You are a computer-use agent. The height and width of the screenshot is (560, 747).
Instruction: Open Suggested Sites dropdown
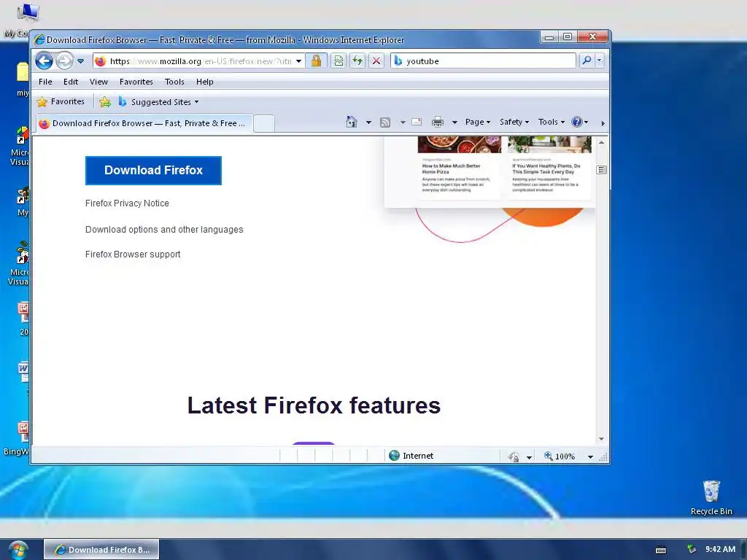(x=158, y=102)
